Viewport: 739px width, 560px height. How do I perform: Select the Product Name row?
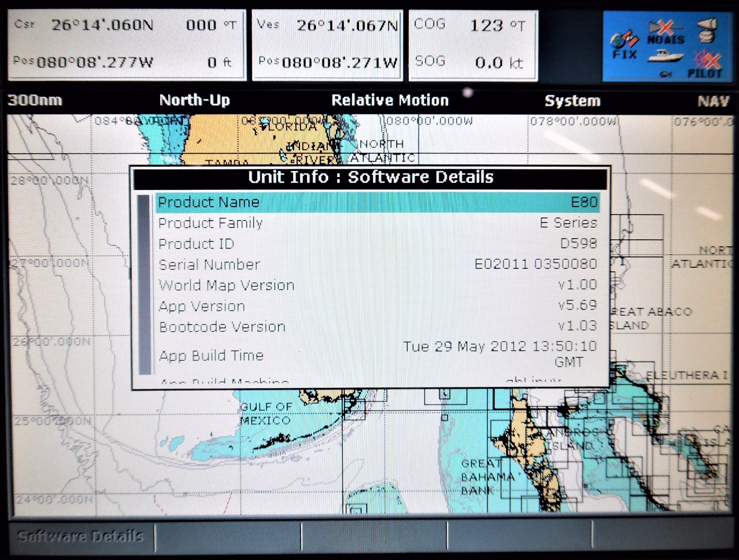[x=377, y=202]
